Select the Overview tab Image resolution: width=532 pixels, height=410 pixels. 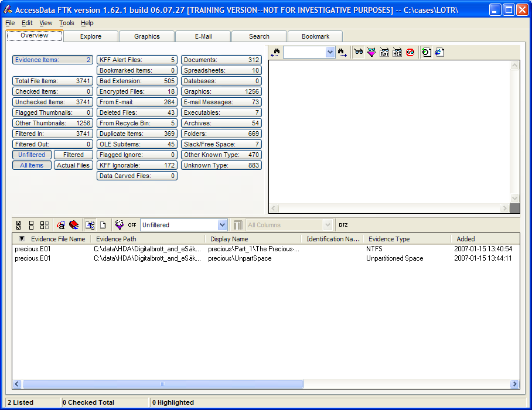point(34,35)
